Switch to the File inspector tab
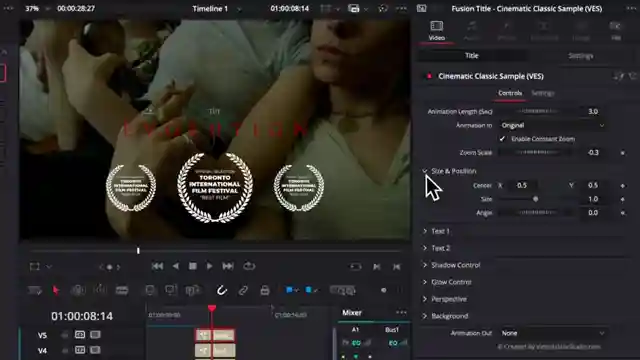The height and width of the screenshot is (360, 640). coord(616,31)
